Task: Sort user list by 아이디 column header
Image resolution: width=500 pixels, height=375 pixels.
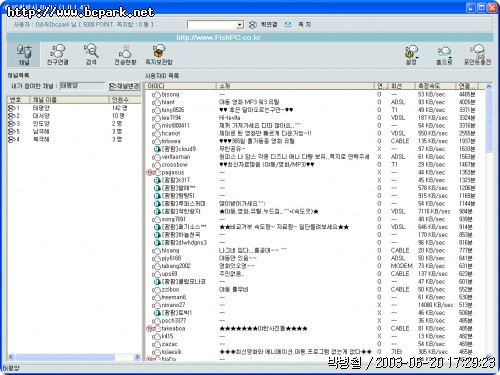Action: [x=181, y=86]
